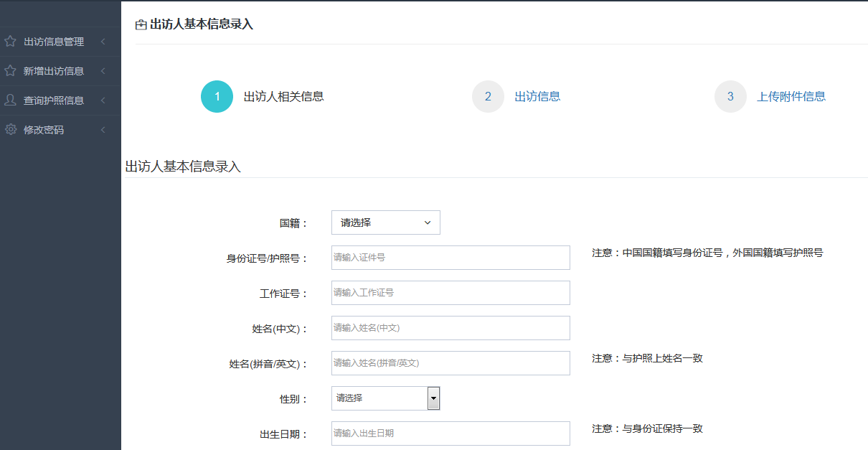Open the 查询护照信息 sidebar menu label
The width and height of the screenshot is (868, 450).
[54, 100]
